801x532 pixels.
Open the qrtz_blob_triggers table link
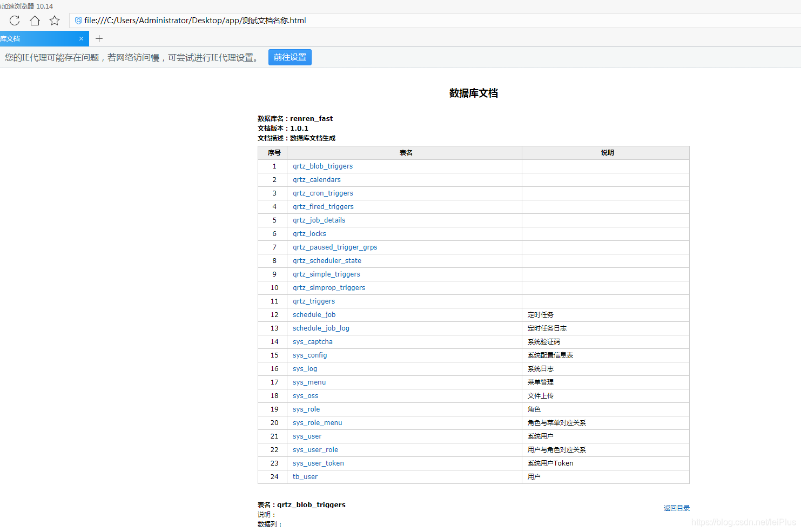click(x=322, y=166)
